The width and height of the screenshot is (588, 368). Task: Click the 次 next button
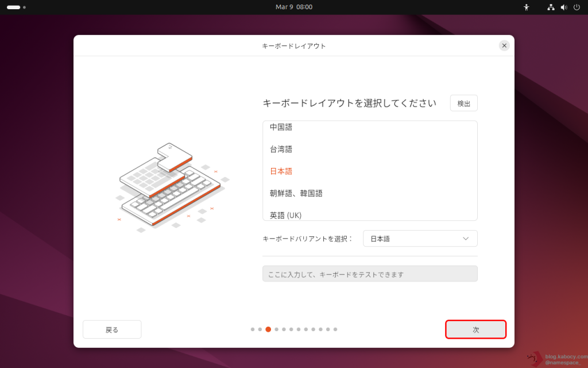[x=475, y=329]
